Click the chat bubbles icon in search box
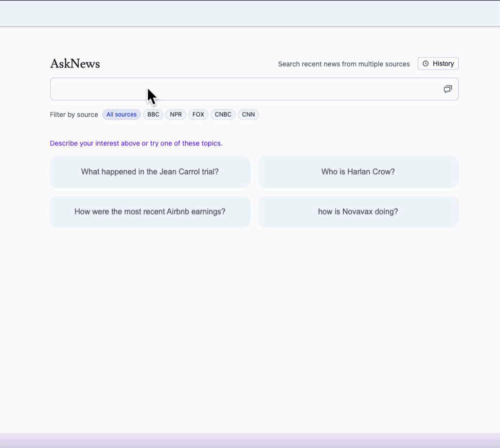This screenshot has height=448, width=500. (447, 89)
